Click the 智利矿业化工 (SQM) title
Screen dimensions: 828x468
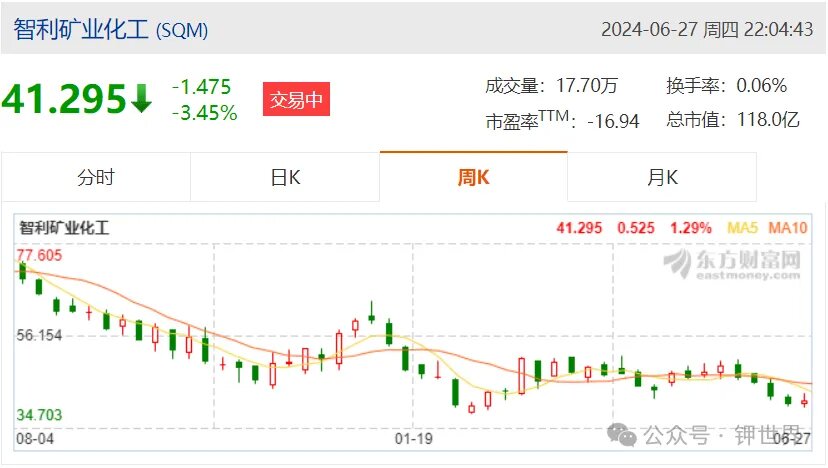pyautogui.click(x=110, y=29)
